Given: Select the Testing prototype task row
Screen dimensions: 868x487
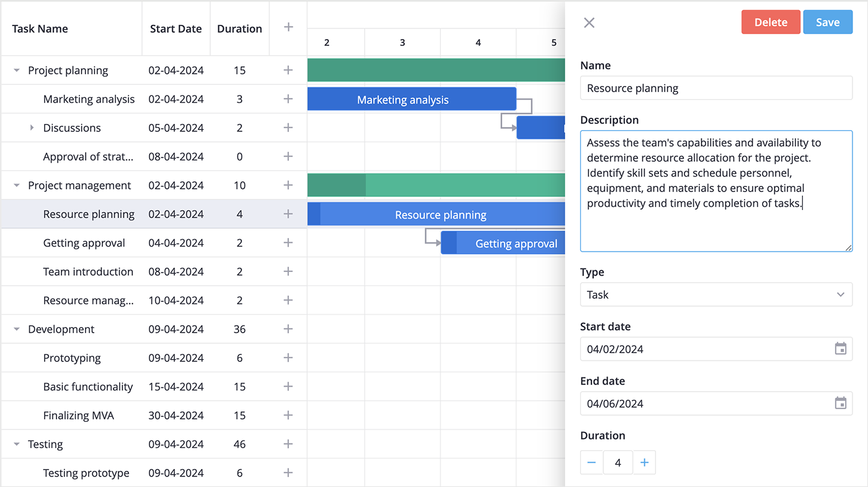Looking at the screenshot, I should click(x=154, y=473).
